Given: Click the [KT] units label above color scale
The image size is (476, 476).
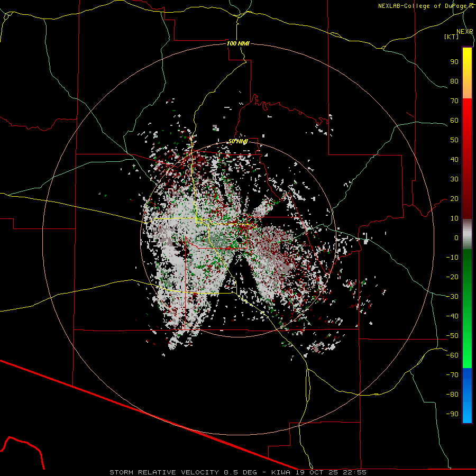Looking at the screenshot, I should click(451, 36).
